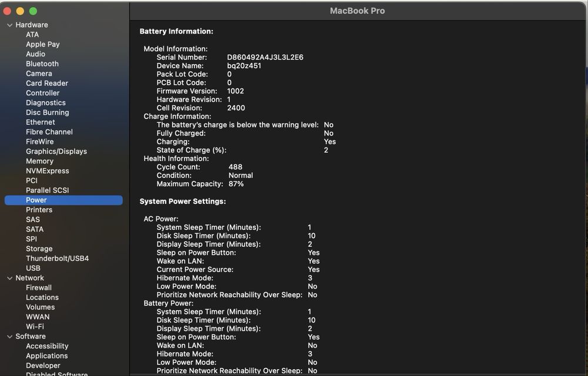588x376 pixels.
Task: Click the firmware version value 1002
Action: click(236, 91)
